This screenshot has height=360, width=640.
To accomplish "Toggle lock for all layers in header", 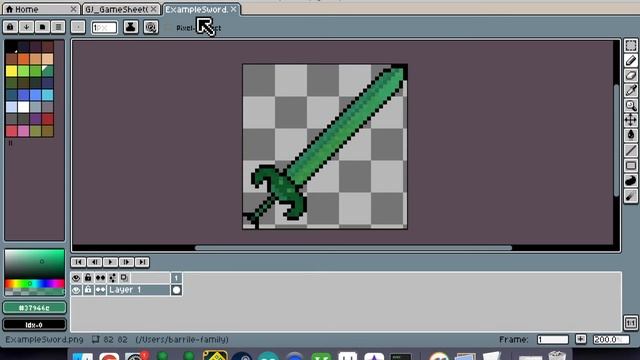I will (88, 278).
